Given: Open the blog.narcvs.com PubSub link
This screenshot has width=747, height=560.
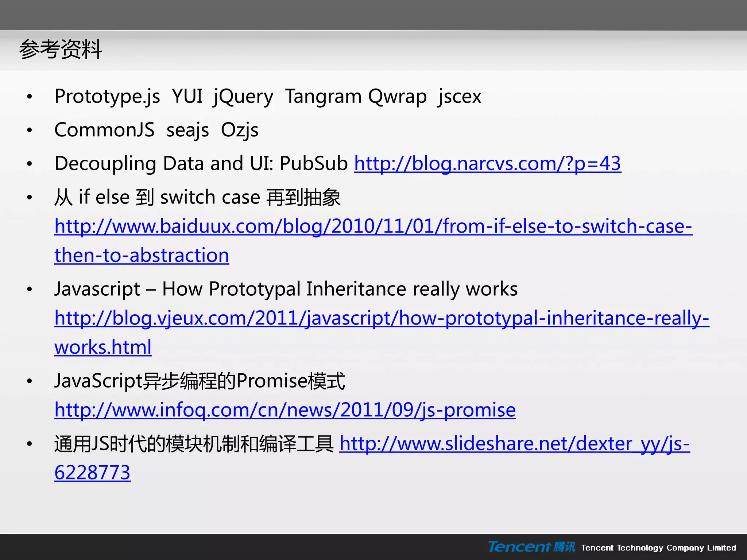Looking at the screenshot, I should (x=487, y=164).
